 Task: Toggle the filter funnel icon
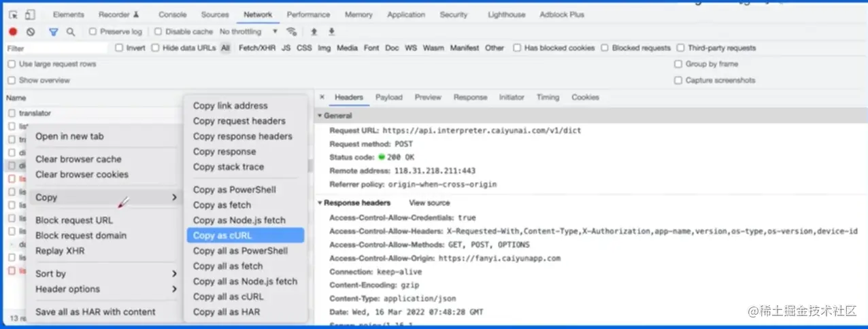53,31
